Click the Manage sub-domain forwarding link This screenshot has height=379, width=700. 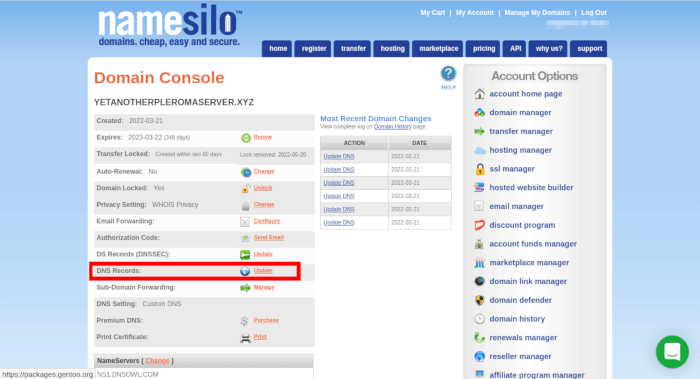pyautogui.click(x=264, y=287)
